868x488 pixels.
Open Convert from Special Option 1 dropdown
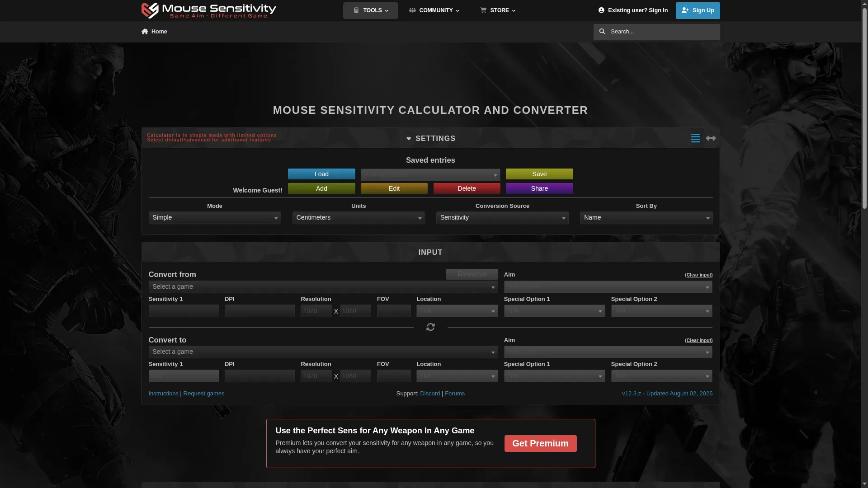coord(555,311)
